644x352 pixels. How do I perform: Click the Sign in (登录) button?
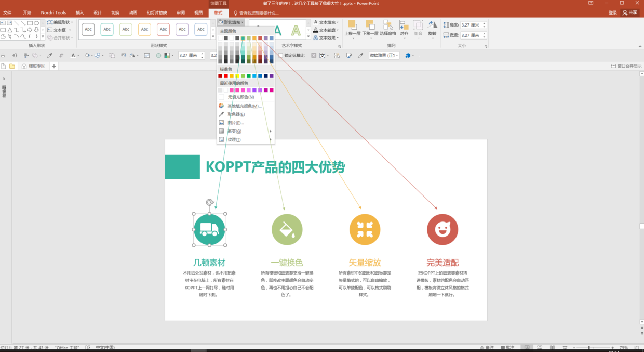pyautogui.click(x=613, y=12)
